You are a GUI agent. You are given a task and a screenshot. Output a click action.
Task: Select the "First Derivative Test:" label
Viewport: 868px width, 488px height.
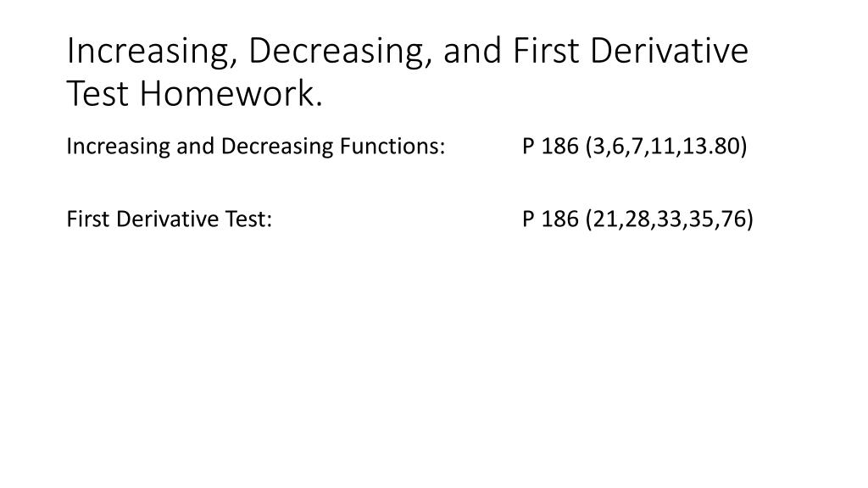[170, 219]
